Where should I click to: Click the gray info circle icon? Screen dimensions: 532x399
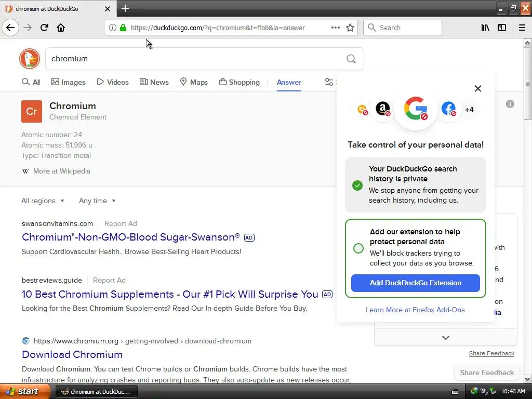tap(510, 104)
